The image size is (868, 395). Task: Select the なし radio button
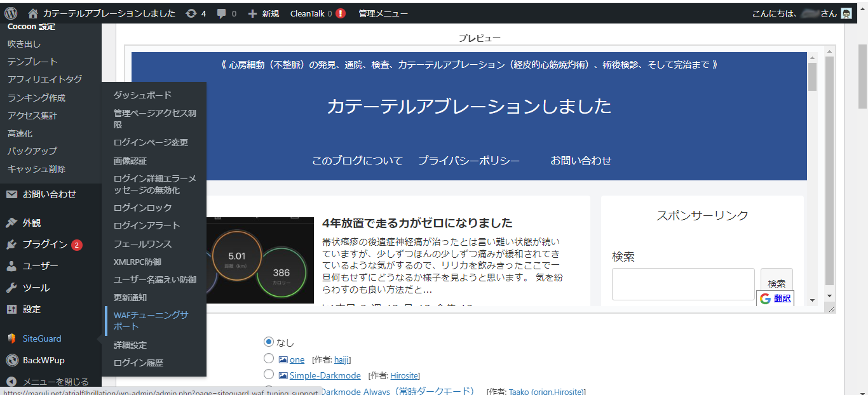269,342
